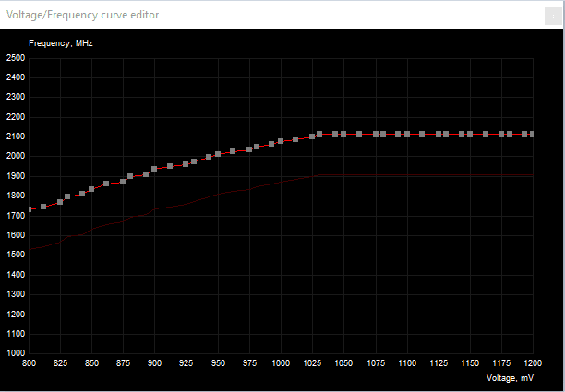Select the flat curve point at 1175 mV

[501, 134]
